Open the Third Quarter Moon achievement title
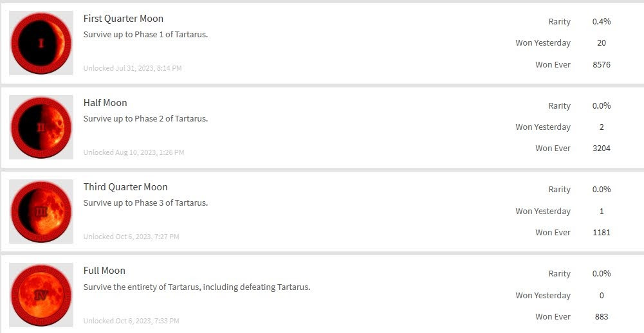 [125, 187]
